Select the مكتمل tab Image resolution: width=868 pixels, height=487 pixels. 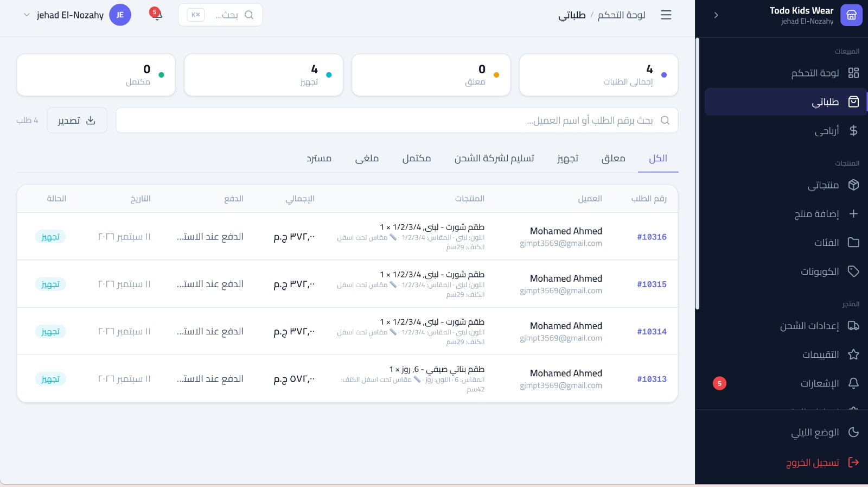pos(417,159)
